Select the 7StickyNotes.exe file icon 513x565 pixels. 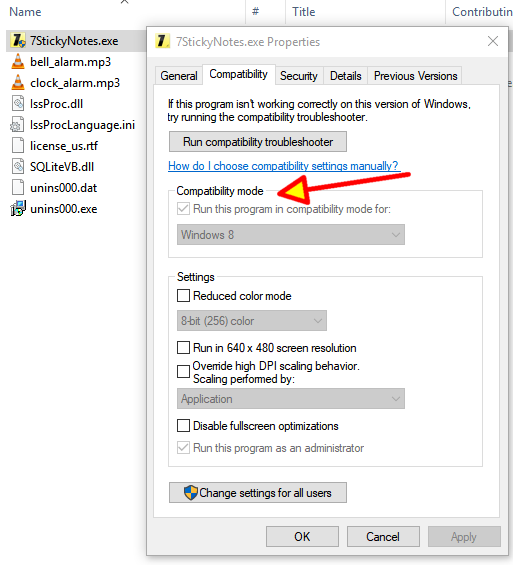tap(18, 41)
